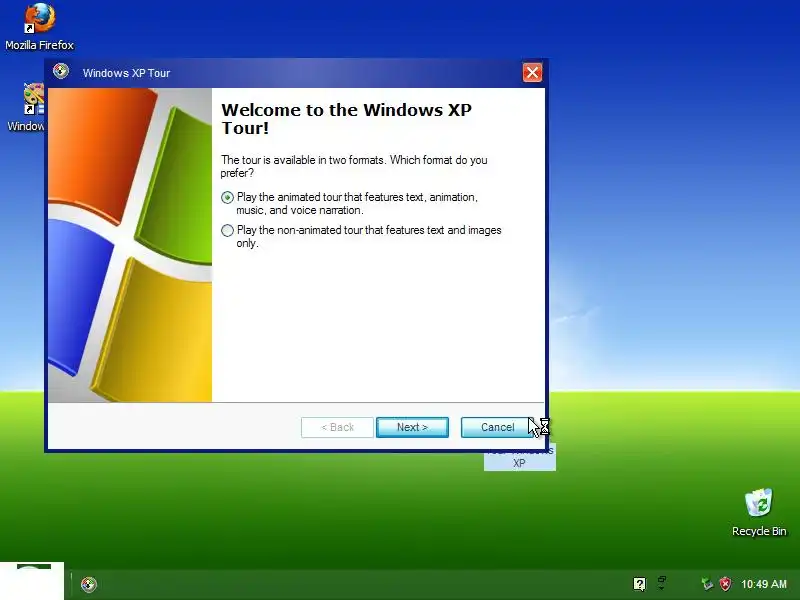Image resolution: width=800 pixels, height=600 pixels.
Task: Open the red security shield tray icon
Action: (x=725, y=584)
